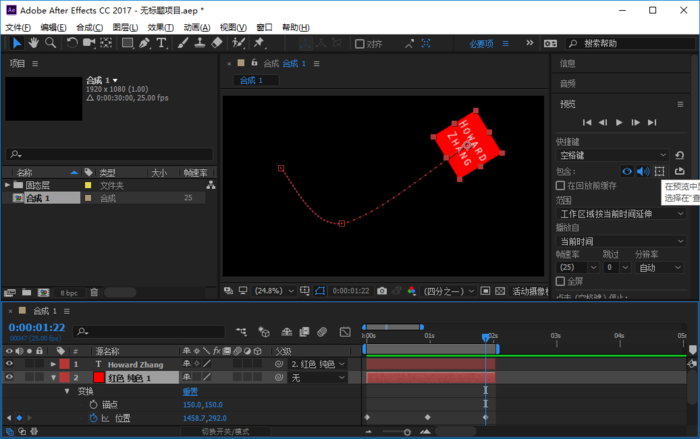Open the 效果(T) menu

(160, 28)
